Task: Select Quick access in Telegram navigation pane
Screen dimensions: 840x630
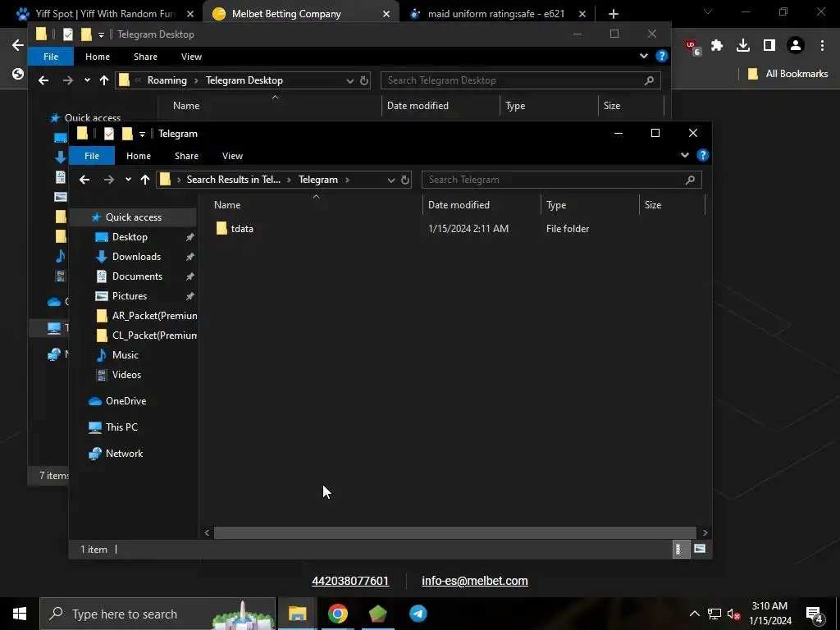Action: [x=134, y=217]
